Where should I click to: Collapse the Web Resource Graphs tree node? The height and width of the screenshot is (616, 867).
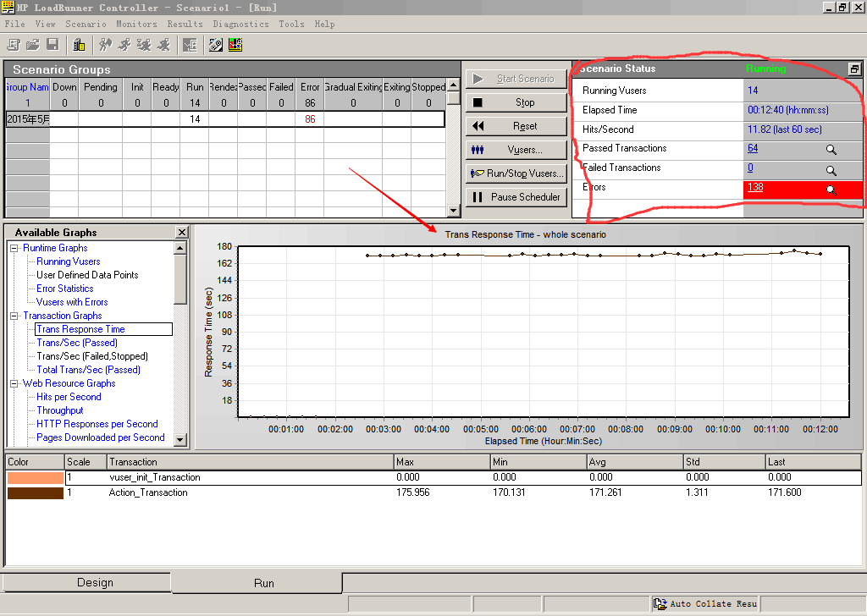pyautogui.click(x=14, y=383)
